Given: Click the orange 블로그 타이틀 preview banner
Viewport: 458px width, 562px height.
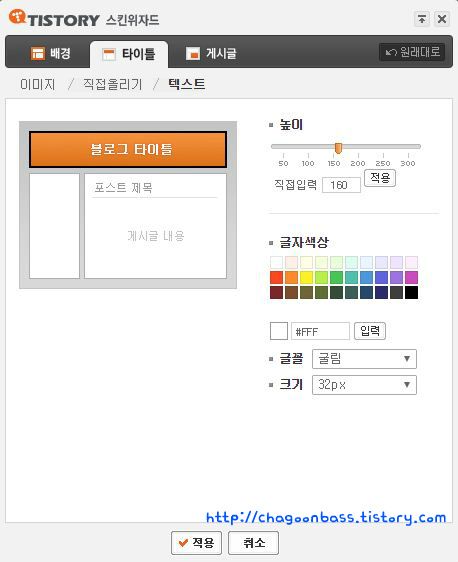Looking at the screenshot, I should click(x=128, y=149).
